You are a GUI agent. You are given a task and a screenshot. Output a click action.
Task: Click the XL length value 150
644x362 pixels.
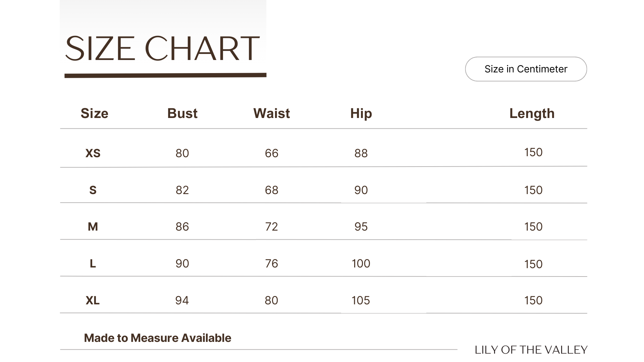(533, 300)
